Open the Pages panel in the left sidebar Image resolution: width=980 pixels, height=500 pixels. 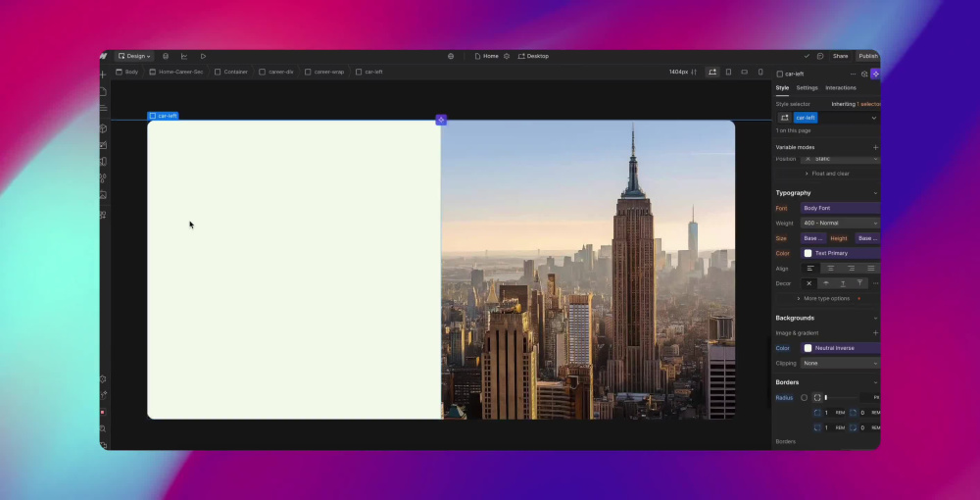[103, 92]
